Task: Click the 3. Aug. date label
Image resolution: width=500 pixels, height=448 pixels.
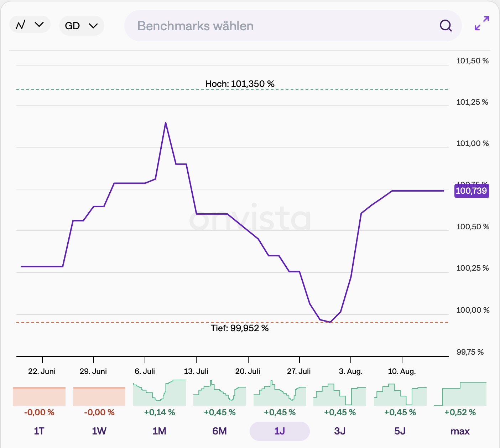Action: click(351, 371)
